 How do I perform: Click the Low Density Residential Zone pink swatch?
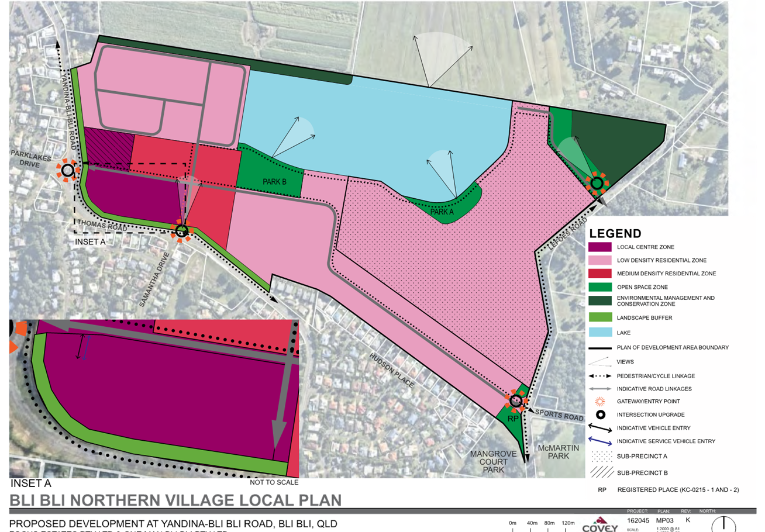pyautogui.click(x=599, y=260)
